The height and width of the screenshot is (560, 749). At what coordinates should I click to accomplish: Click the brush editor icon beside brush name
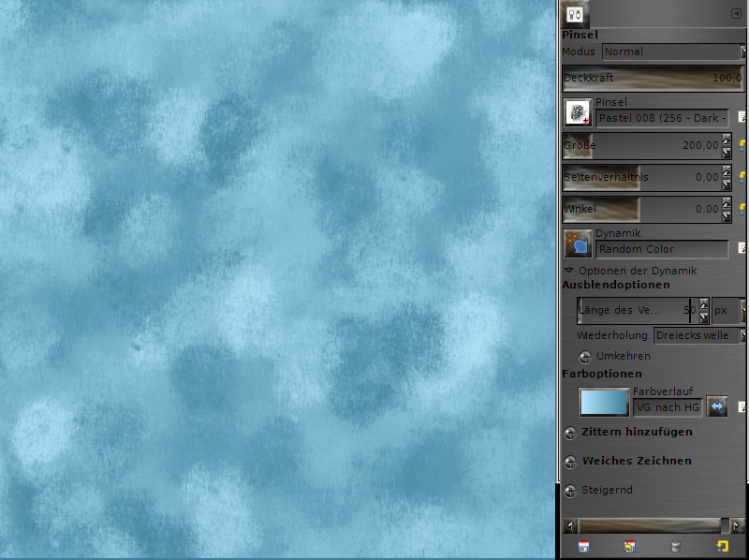741,116
